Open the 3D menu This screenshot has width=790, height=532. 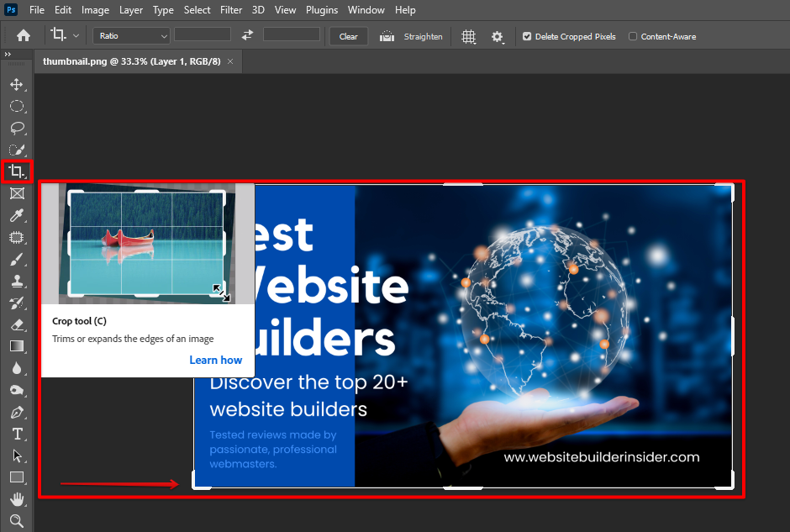click(x=257, y=10)
